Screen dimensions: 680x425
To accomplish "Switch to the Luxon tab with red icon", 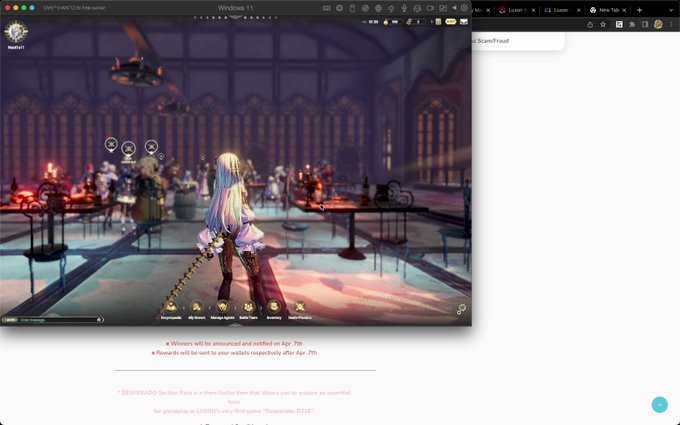I will pyautogui.click(x=516, y=10).
